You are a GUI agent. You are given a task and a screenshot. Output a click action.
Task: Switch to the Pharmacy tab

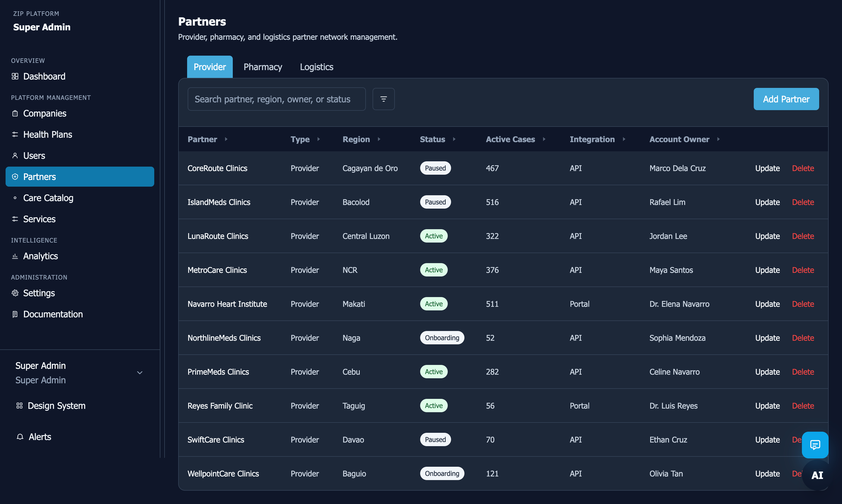coord(262,66)
